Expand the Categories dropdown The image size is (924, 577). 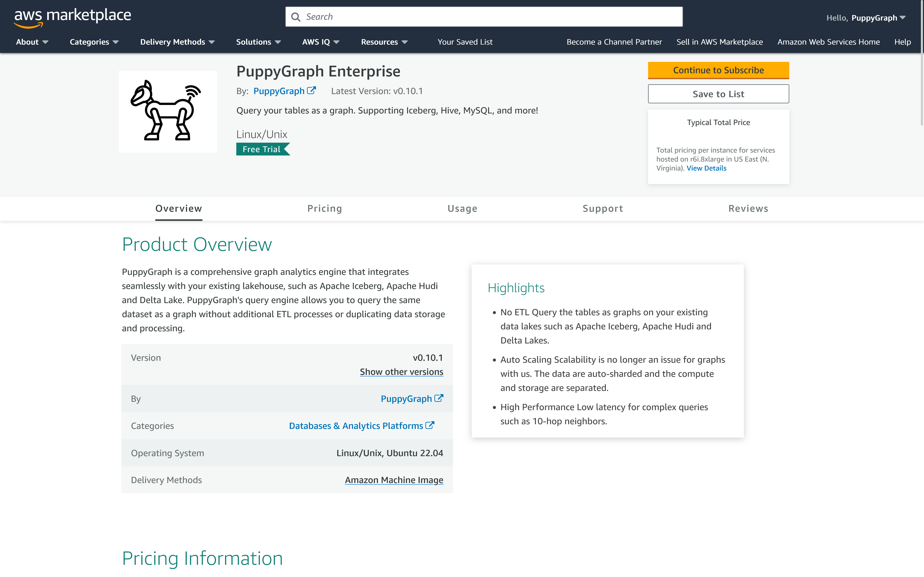pyautogui.click(x=94, y=42)
